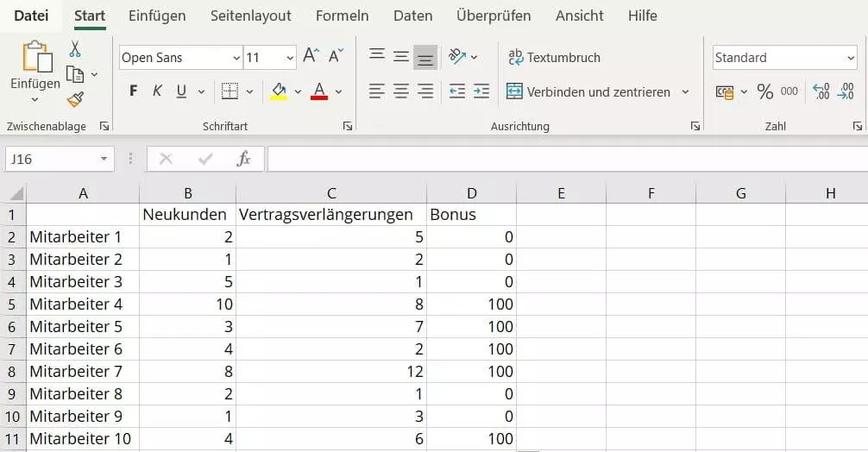
Task: Apply percent style icon
Action: click(x=765, y=91)
